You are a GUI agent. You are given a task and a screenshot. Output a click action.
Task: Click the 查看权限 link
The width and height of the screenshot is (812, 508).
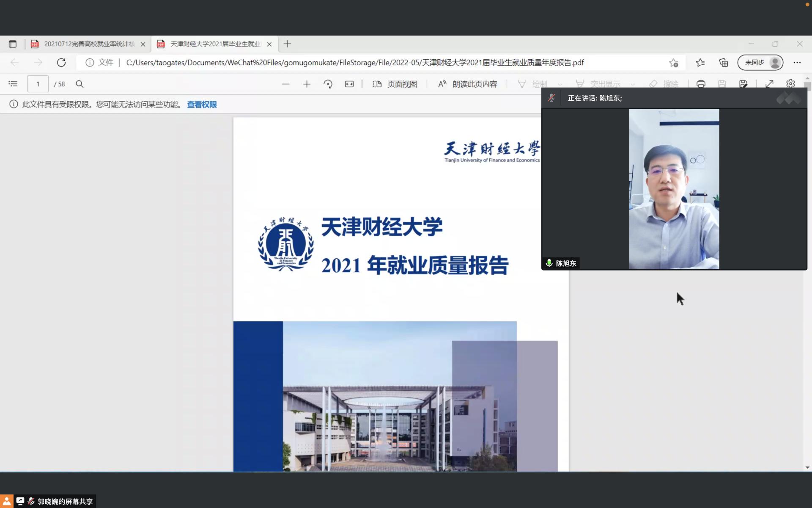click(202, 104)
